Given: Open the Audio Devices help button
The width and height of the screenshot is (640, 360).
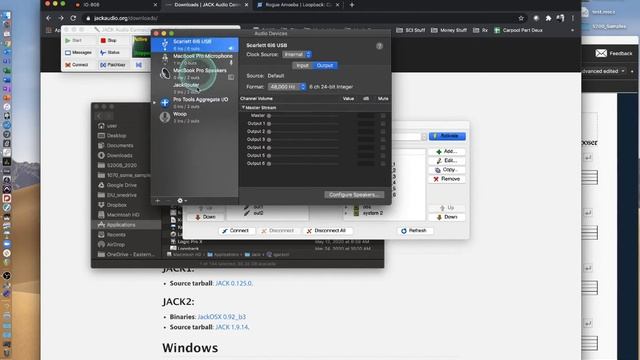Looking at the screenshot, I should (x=379, y=46).
